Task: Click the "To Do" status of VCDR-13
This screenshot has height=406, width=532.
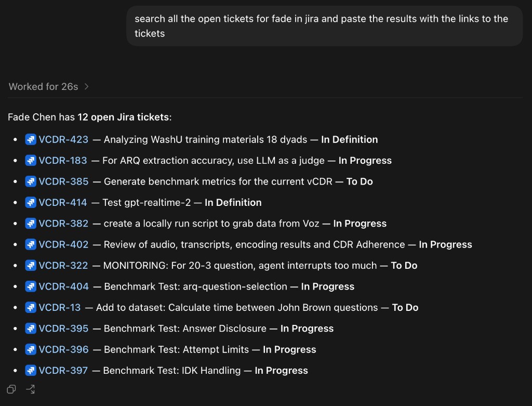Action: [405, 308]
